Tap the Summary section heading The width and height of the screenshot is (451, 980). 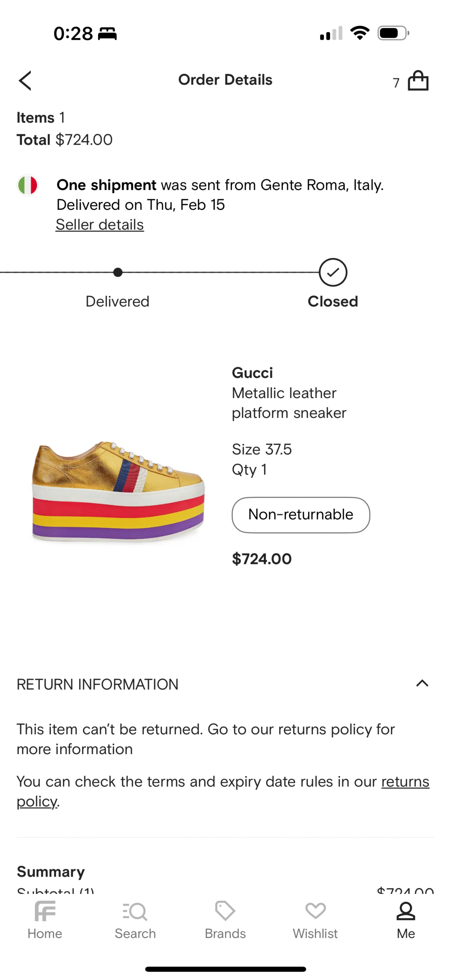pos(51,872)
